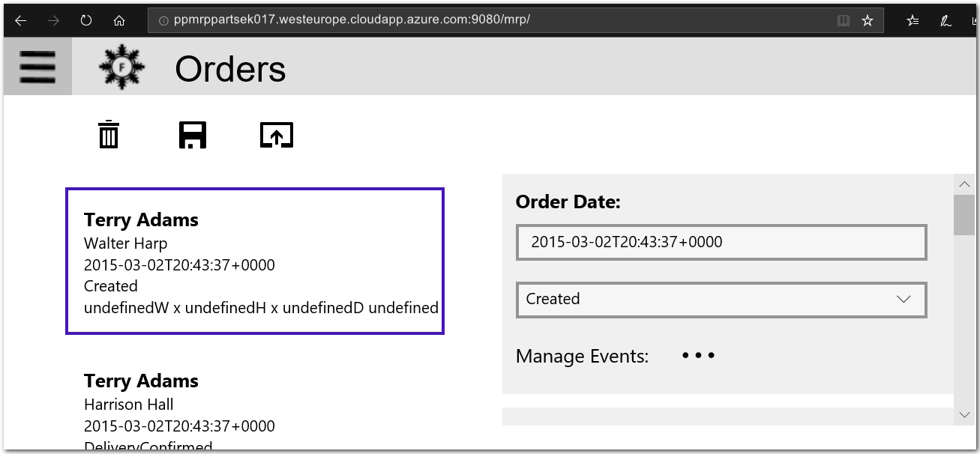
Task: Click the browser home icon
Action: [x=119, y=20]
